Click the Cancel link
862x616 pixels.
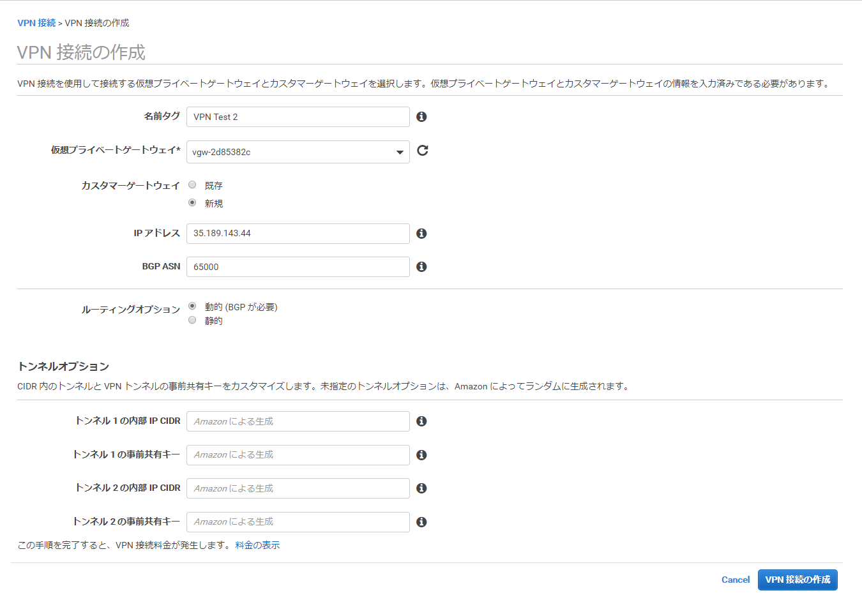pyautogui.click(x=735, y=580)
